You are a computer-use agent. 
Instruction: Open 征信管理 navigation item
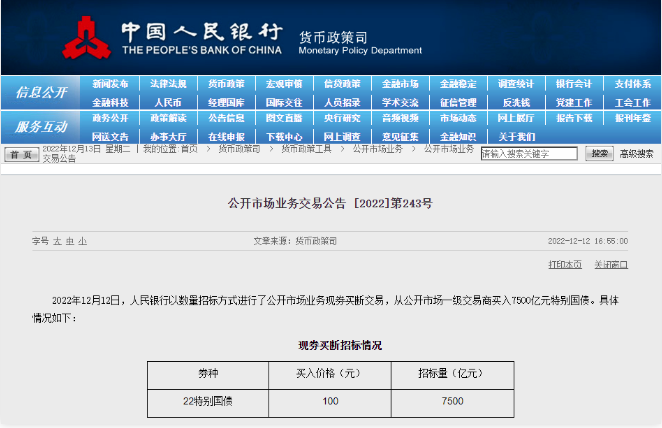[458, 103]
